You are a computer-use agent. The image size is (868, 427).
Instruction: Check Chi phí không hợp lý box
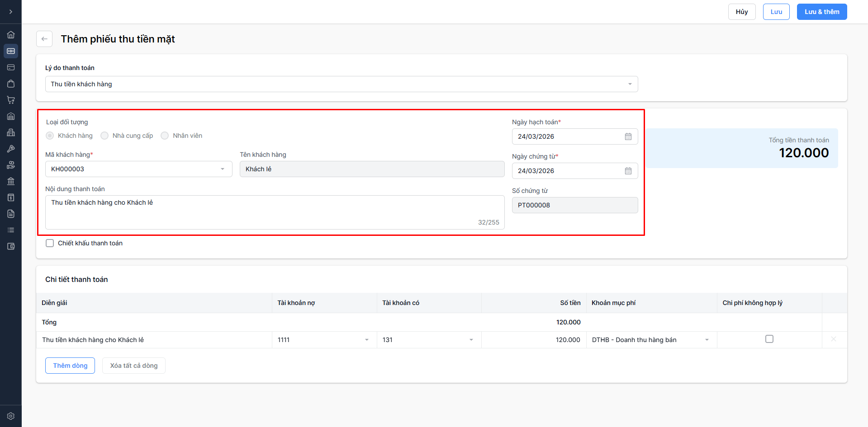pyautogui.click(x=769, y=339)
